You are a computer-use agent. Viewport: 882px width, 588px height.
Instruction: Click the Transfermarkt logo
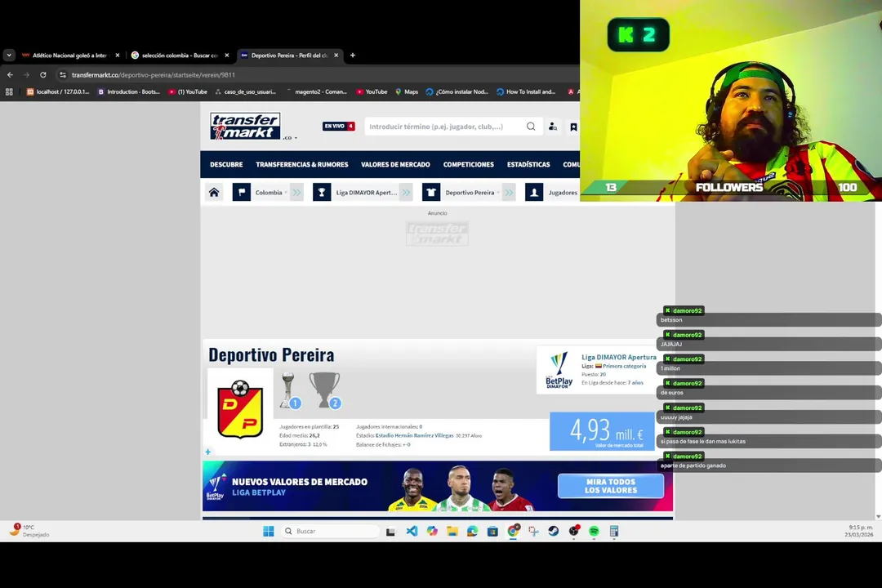pos(245,126)
